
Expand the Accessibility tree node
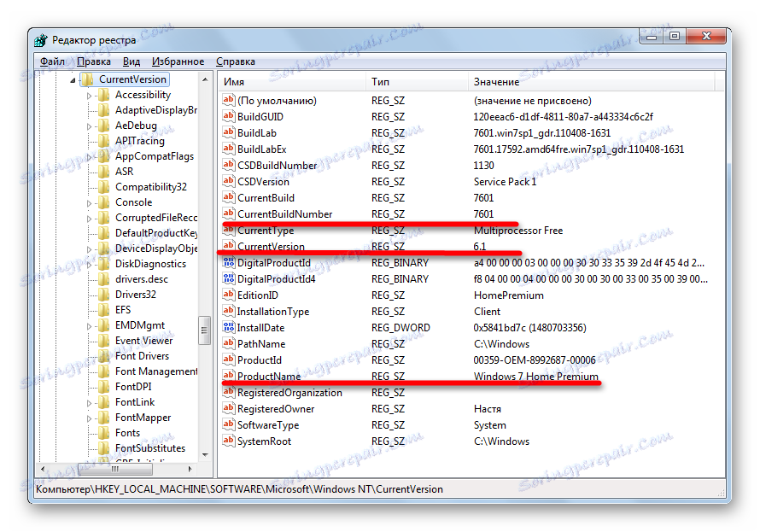(89, 96)
